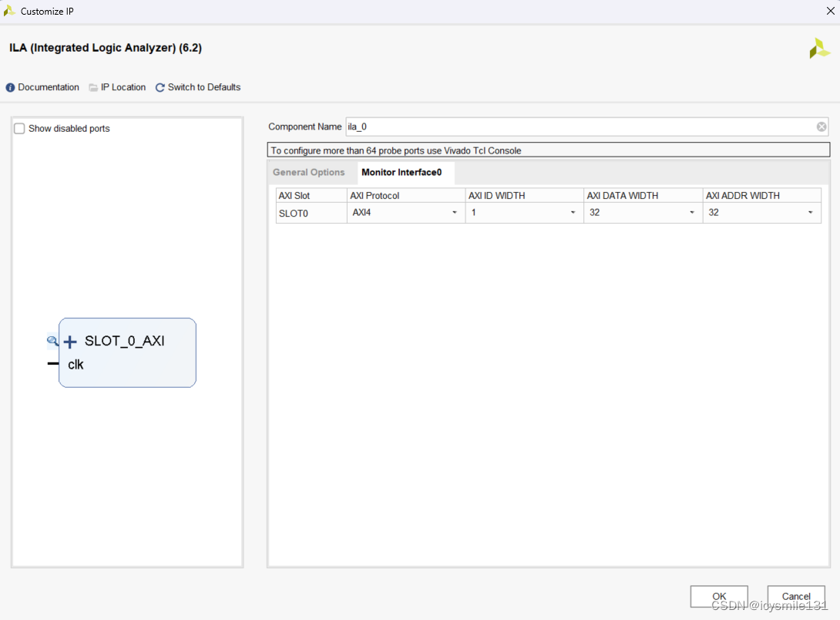The height and width of the screenshot is (620, 840).
Task: Open the Documentation link
Action: click(x=49, y=87)
